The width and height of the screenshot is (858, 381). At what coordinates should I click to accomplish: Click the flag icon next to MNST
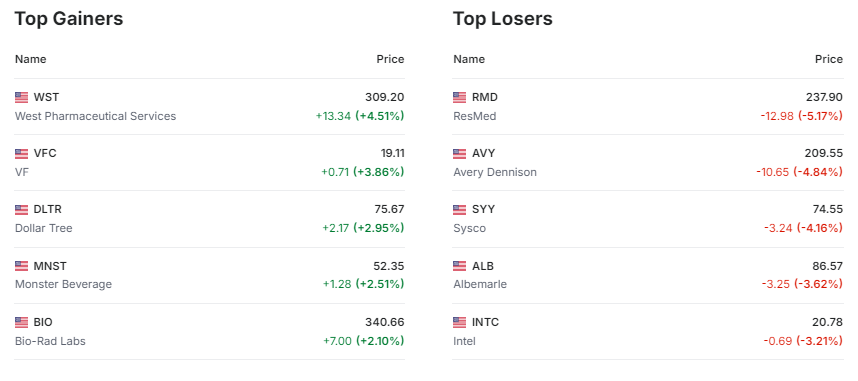[21, 266]
